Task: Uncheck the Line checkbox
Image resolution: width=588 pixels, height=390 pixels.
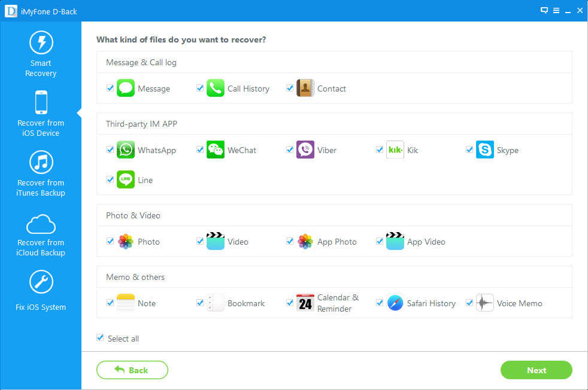Action: click(x=110, y=179)
